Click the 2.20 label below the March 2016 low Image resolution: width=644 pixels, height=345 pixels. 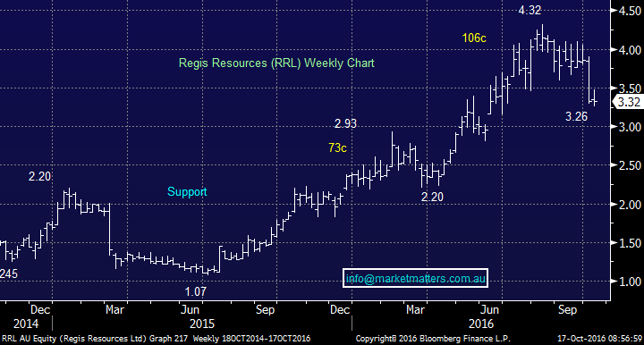click(x=432, y=198)
